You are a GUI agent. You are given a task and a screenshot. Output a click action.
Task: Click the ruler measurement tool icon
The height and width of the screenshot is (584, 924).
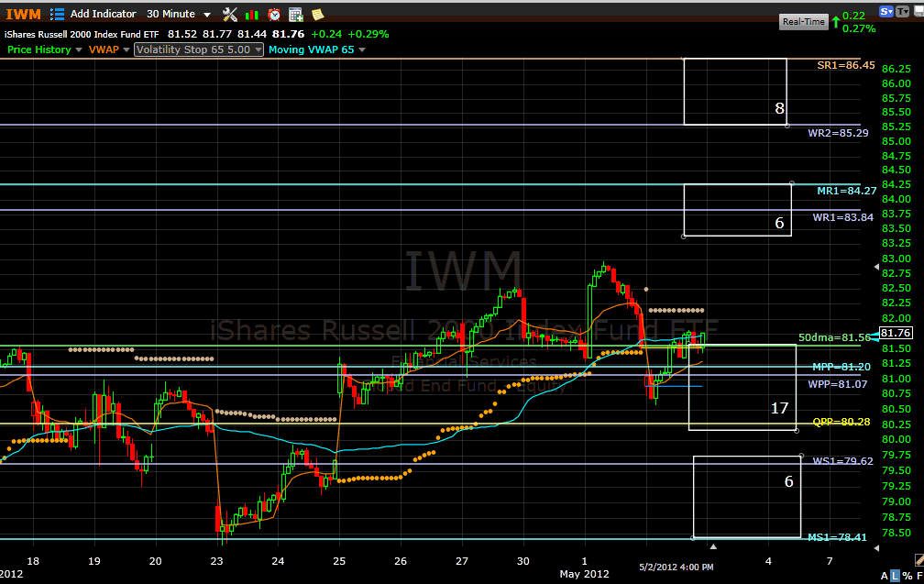point(919,559)
